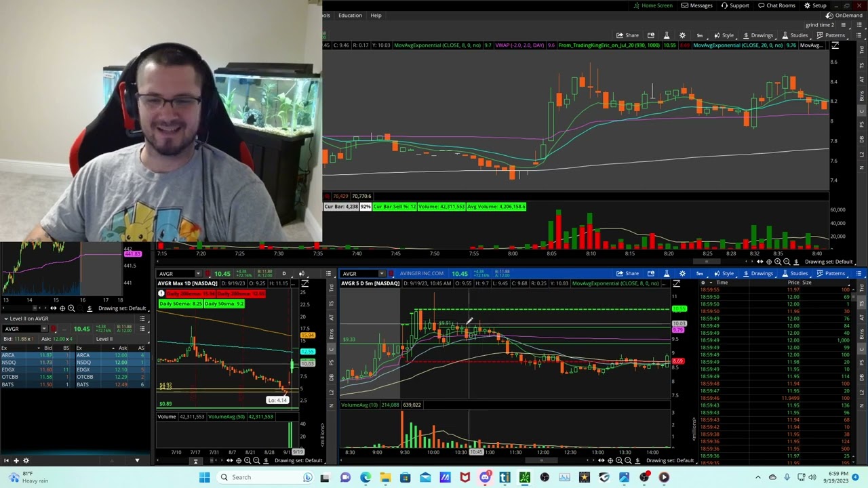
Task: Open Studies on 5m AVGR chart
Action: [x=795, y=273]
